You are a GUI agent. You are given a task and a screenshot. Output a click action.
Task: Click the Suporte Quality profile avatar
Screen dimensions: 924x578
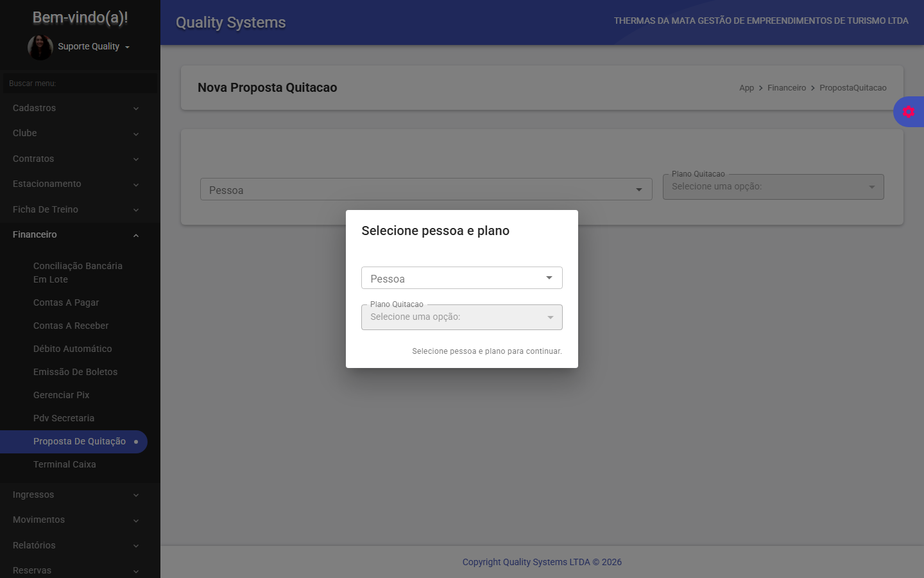40,47
